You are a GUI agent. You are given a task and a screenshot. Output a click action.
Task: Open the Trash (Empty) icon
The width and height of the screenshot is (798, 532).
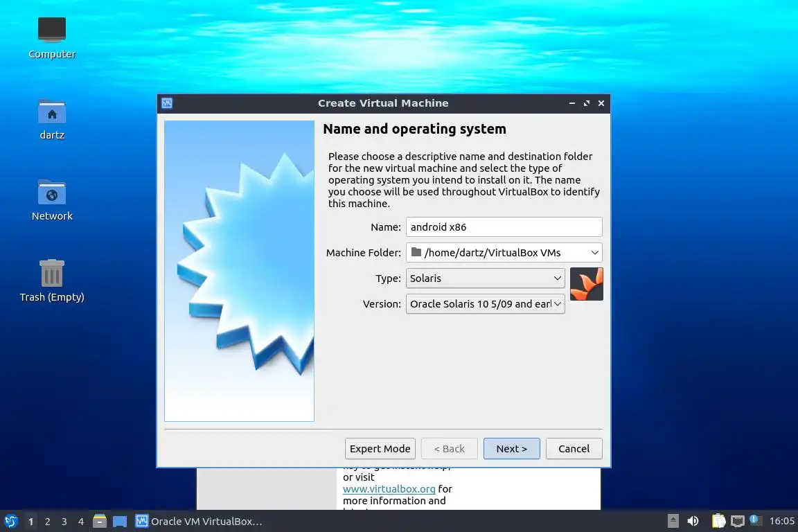coord(52,281)
